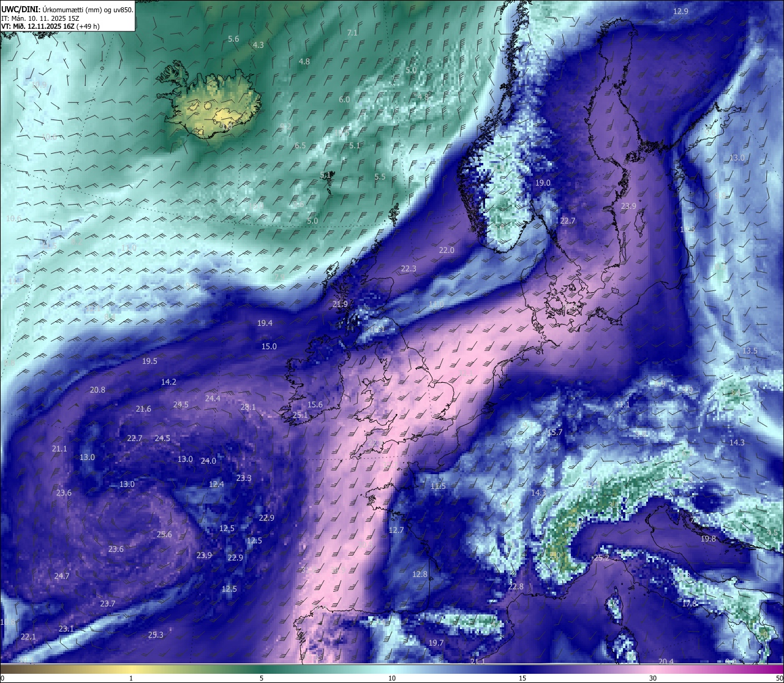Click the map value "25.1"
Image resolution: width=784 pixels, height=683 pixels.
(x=300, y=415)
